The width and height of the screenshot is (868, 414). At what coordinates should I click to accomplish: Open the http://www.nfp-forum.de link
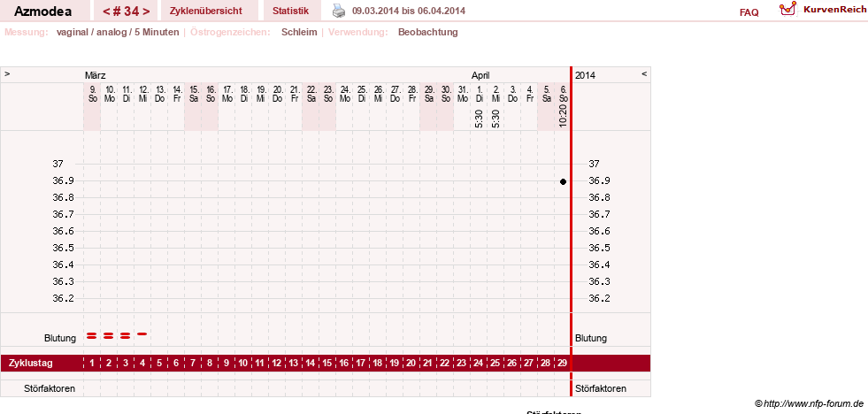(814, 403)
